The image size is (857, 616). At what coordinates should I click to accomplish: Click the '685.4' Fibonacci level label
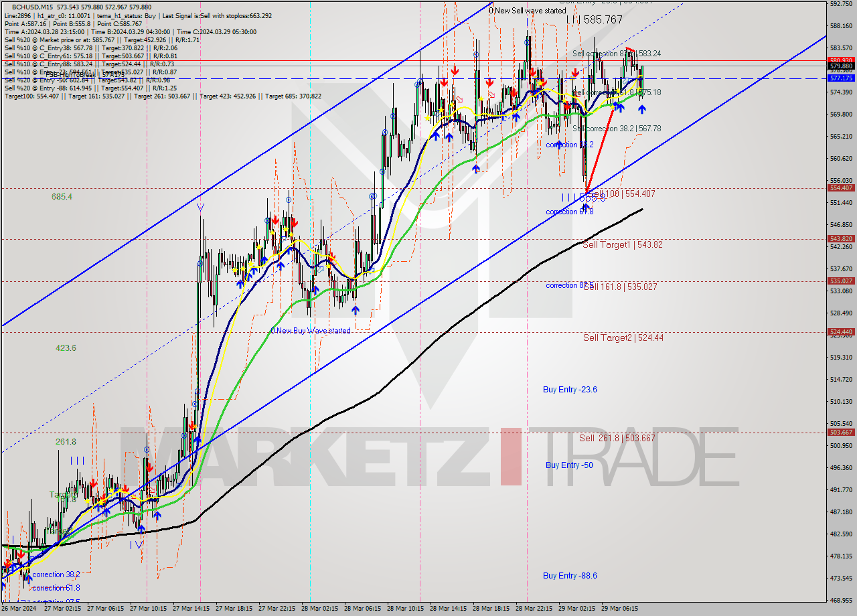[x=62, y=197]
